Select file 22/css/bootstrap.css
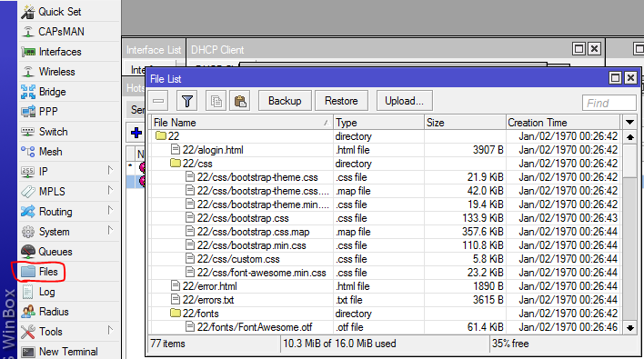644x359 pixels. tap(386, 218)
